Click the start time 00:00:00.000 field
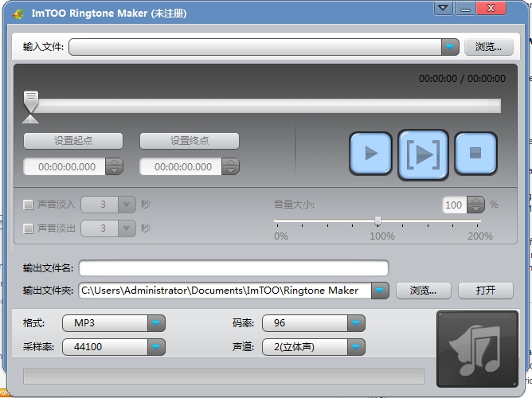Screen dimensions: 532x398 (x=65, y=167)
